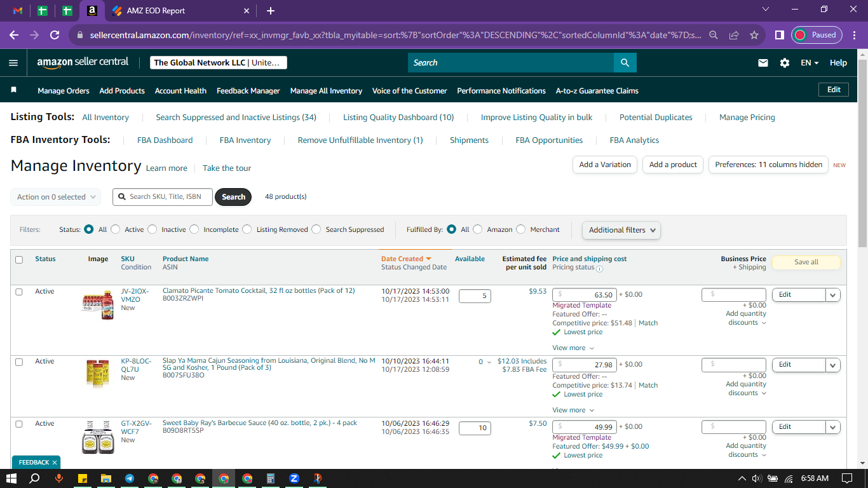The image size is (868, 488).
Task: Open the Chrome three-dot menu
Action: click(x=854, y=35)
